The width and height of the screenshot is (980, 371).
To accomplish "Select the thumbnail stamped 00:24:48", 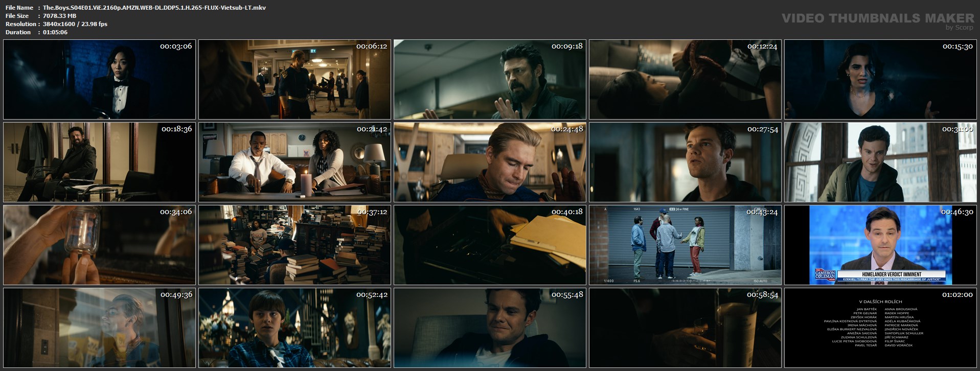I will 490,163.
